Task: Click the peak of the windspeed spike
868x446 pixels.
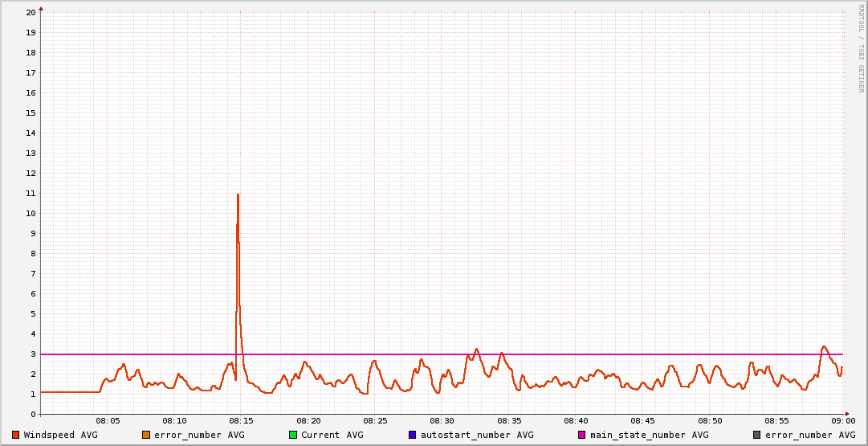Action: point(238,194)
